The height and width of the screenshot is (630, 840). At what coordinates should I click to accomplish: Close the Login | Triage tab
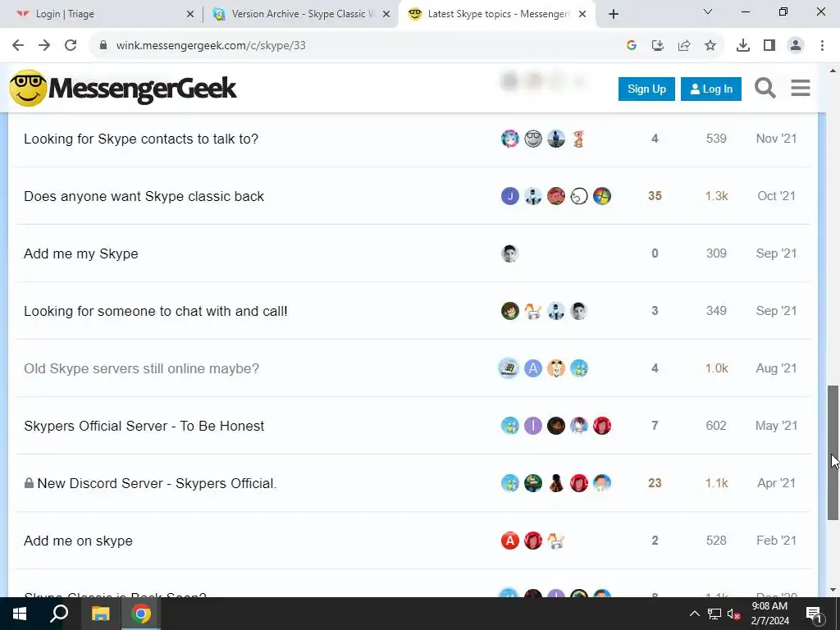190,14
